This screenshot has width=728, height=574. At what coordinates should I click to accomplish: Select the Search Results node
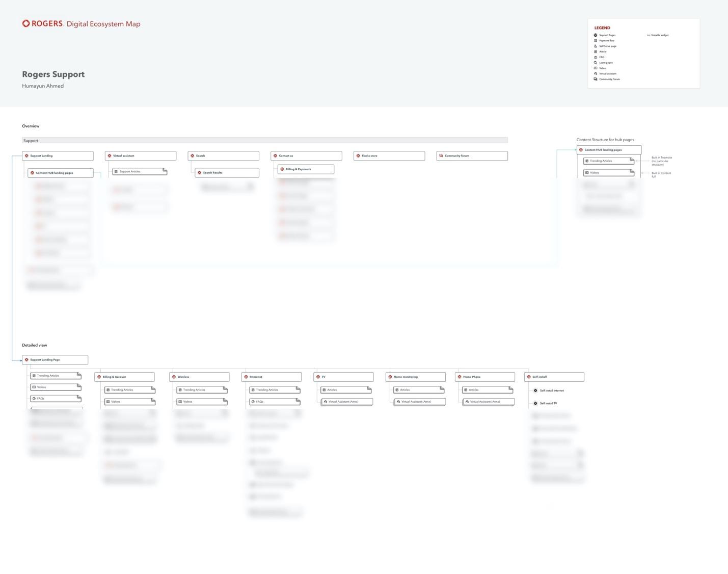click(x=227, y=173)
